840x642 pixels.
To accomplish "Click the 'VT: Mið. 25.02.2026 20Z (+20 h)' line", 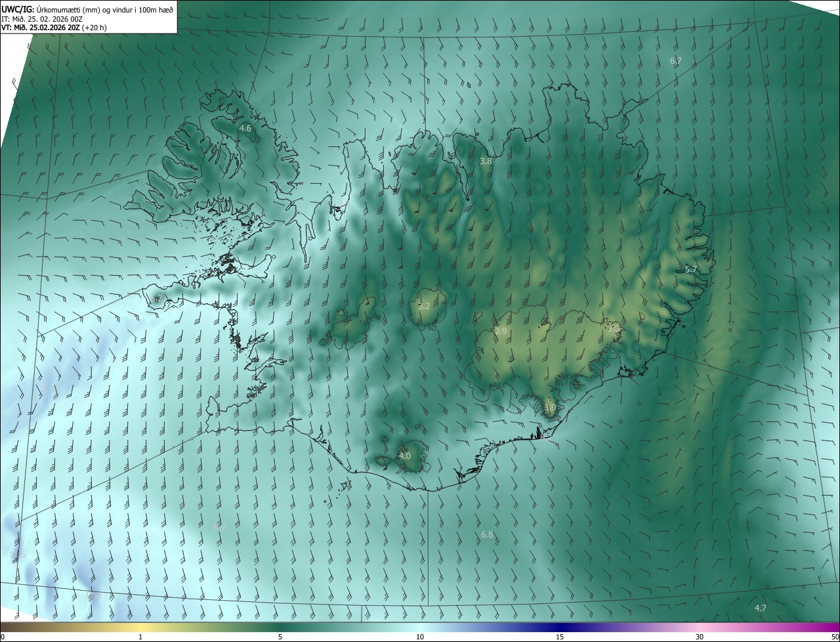I will [x=54, y=28].
